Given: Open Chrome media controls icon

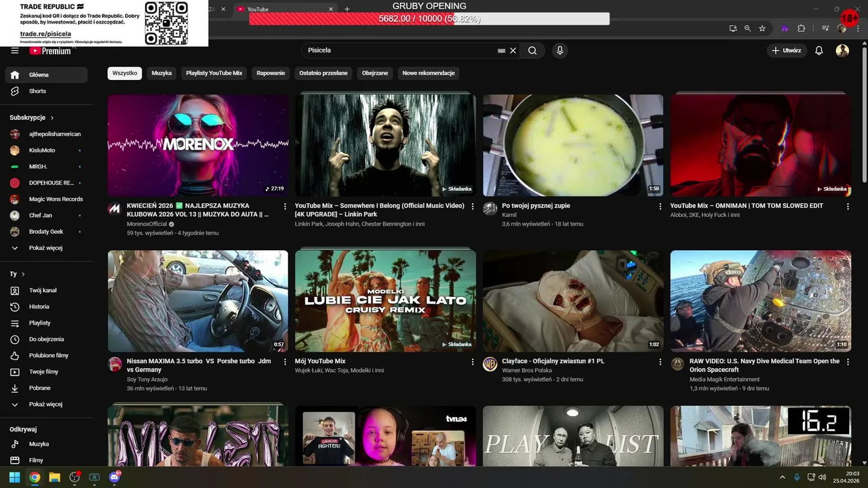Looking at the screenshot, I should [x=825, y=28].
